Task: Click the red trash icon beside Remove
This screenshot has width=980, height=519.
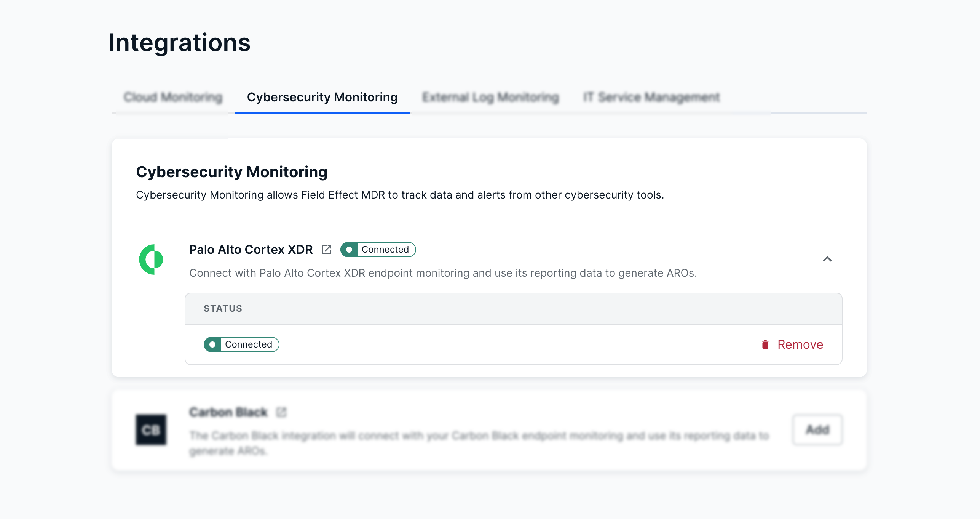Action: [765, 344]
